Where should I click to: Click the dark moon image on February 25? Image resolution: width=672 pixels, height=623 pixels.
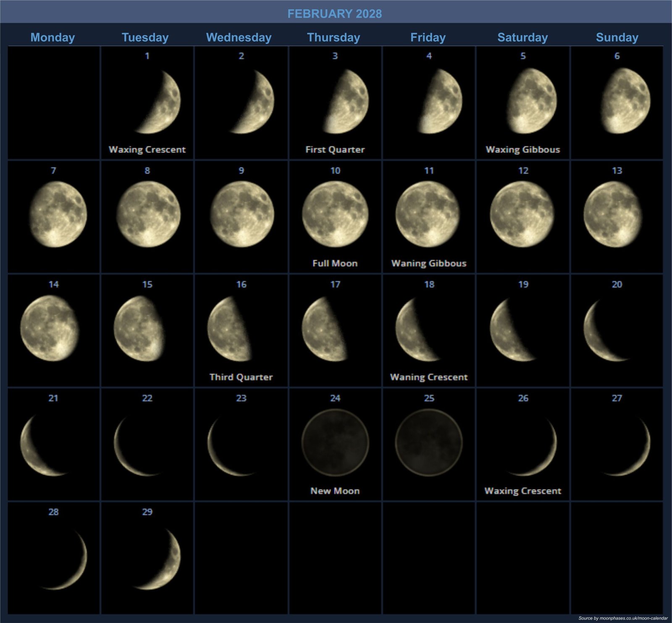tap(429, 442)
